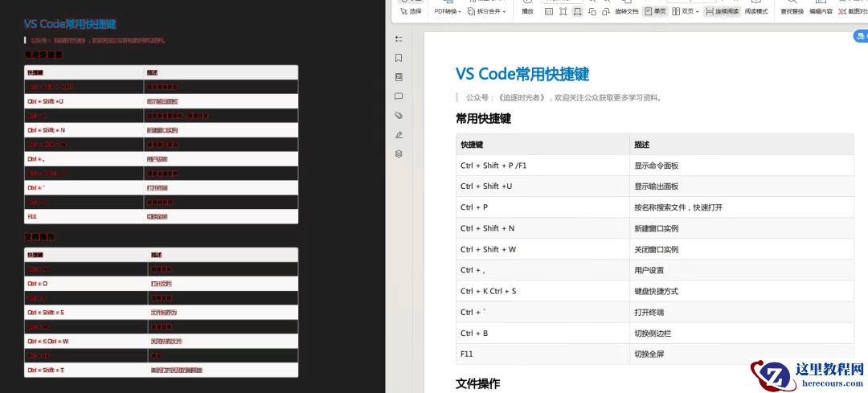This screenshot has width=868, height=393.
Task: Click 旋转文档 rotate document button
Action: pyautogui.click(x=627, y=11)
